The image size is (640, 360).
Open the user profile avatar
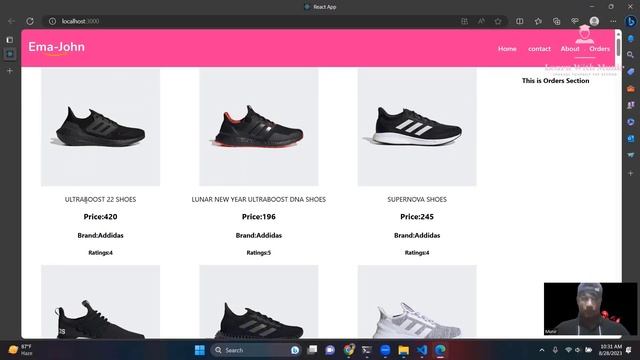point(594,21)
